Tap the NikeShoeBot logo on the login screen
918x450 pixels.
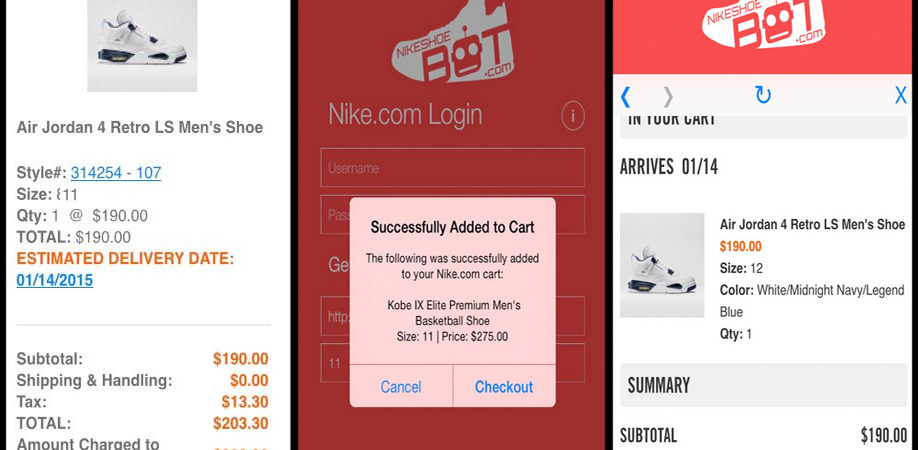(x=453, y=41)
